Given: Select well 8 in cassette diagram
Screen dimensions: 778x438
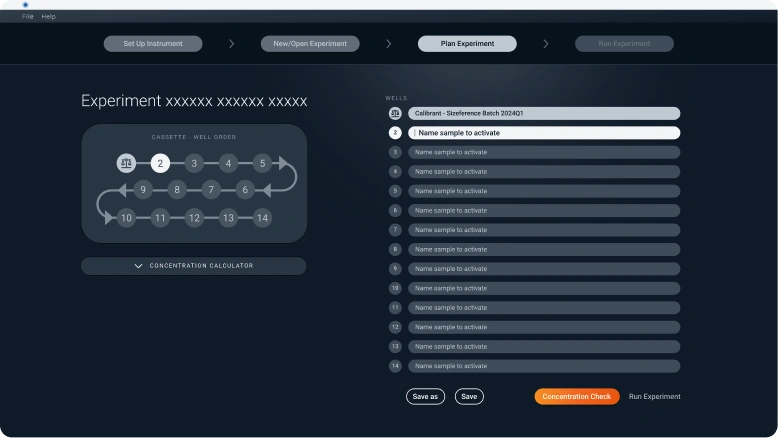Looking at the screenshot, I should (177, 190).
